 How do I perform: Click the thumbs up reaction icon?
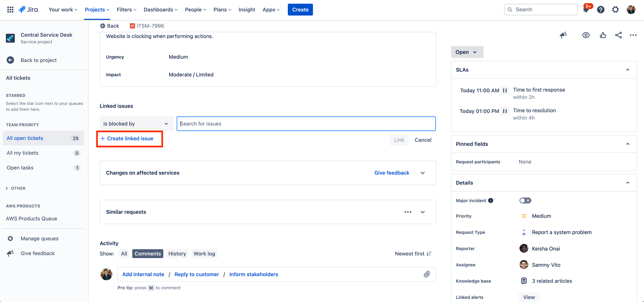603,35
